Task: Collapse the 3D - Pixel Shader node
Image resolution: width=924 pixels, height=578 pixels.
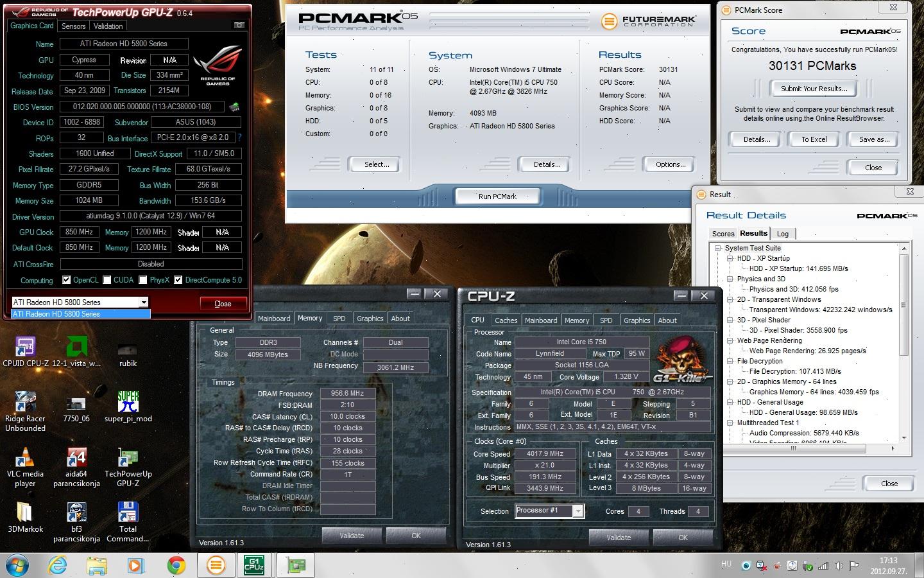Action: [x=730, y=320]
